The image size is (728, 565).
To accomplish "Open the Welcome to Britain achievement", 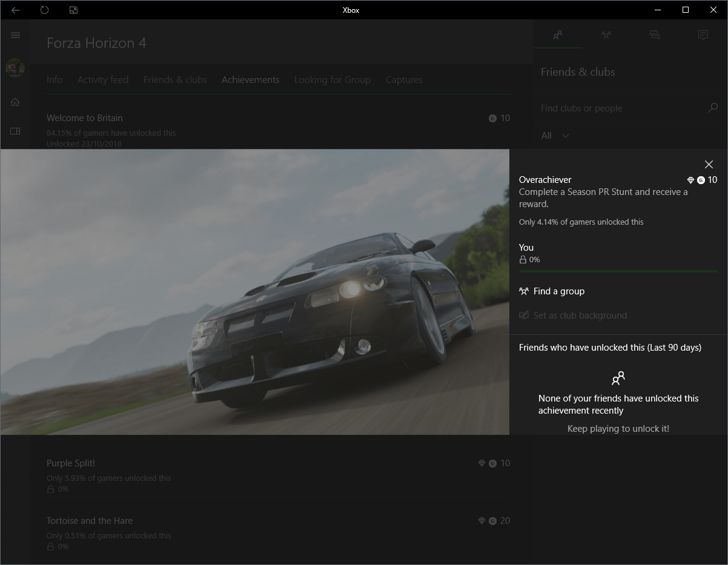I will pyautogui.click(x=278, y=130).
